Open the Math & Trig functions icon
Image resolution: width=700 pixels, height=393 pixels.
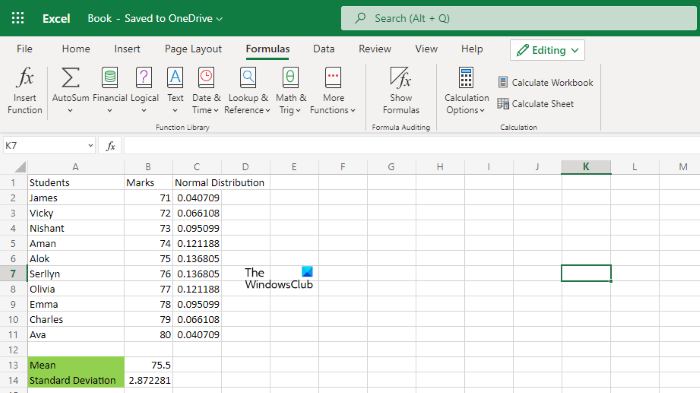(x=290, y=78)
